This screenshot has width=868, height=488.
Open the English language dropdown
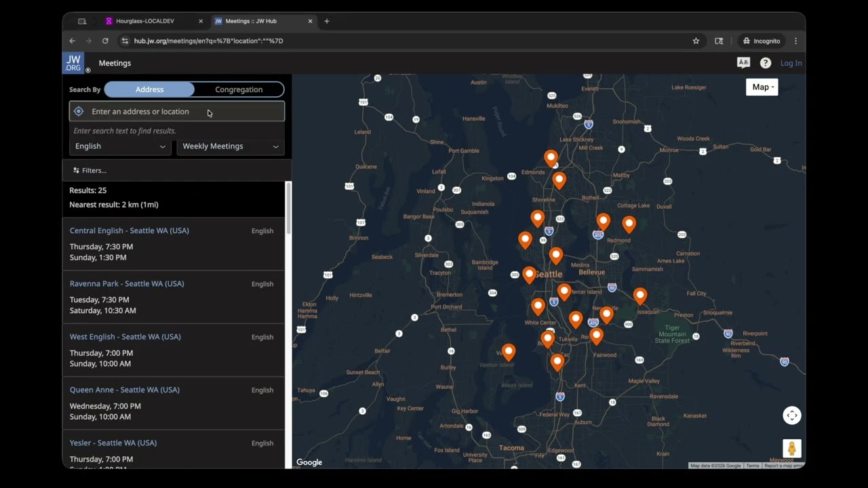tap(120, 146)
